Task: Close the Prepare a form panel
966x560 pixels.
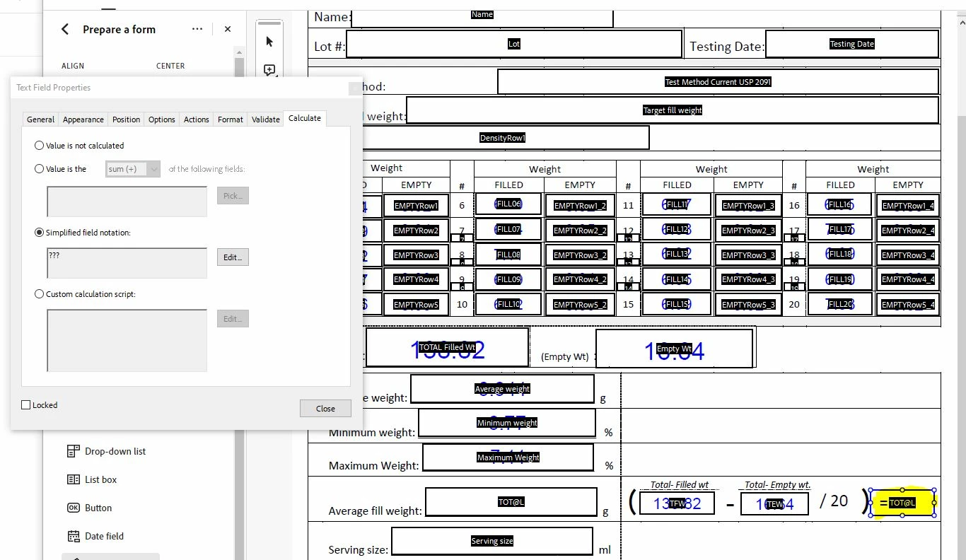Action: [x=228, y=29]
